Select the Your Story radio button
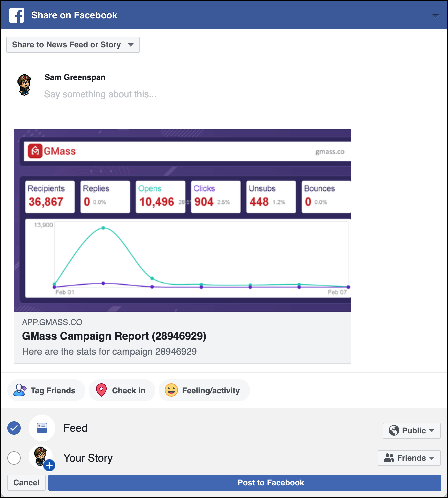Viewport: 448px width, 498px height. click(14, 458)
